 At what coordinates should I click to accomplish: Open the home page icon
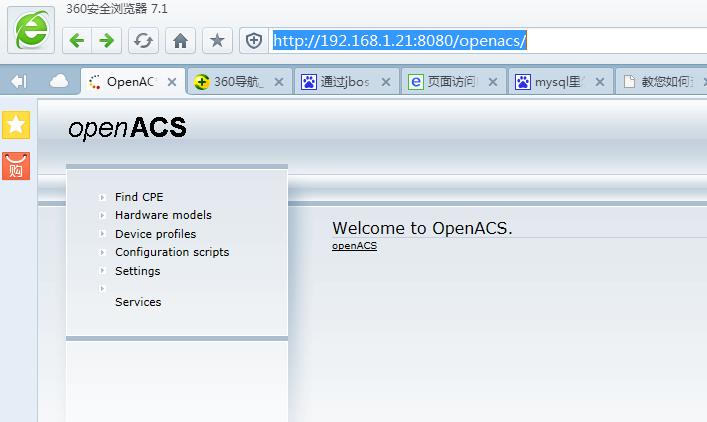point(180,41)
